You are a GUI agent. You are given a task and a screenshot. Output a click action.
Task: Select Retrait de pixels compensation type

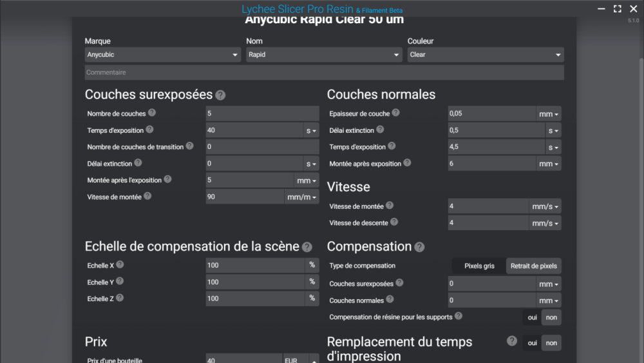(x=533, y=266)
